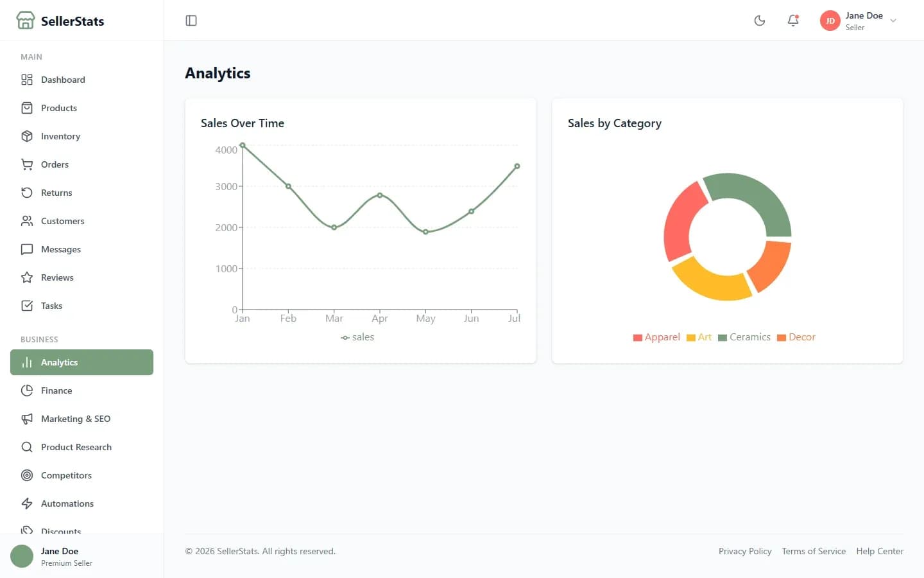Toggle Decor in the category legend
This screenshot has height=578, width=924.
click(x=796, y=337)
